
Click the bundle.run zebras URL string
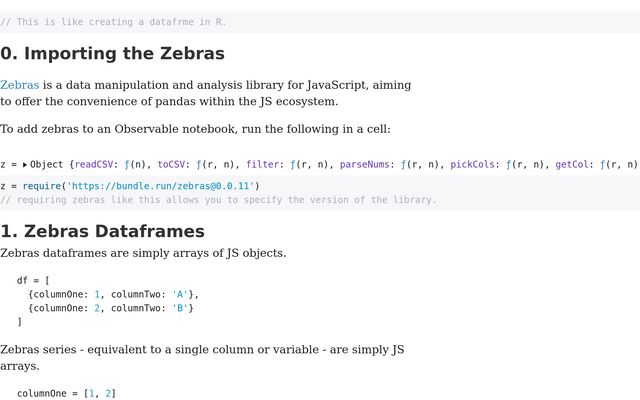coord(160,186)
